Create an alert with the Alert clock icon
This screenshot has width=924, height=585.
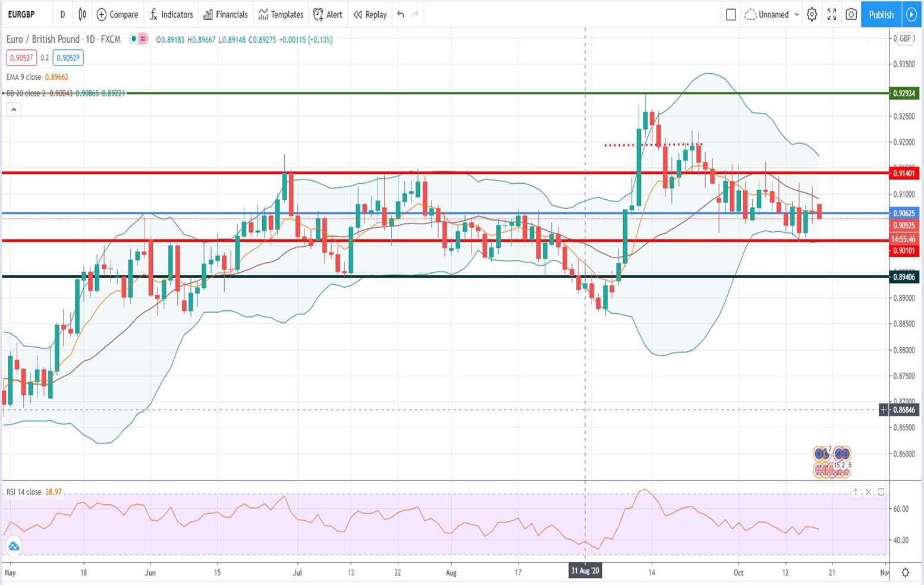click(328, 14)
